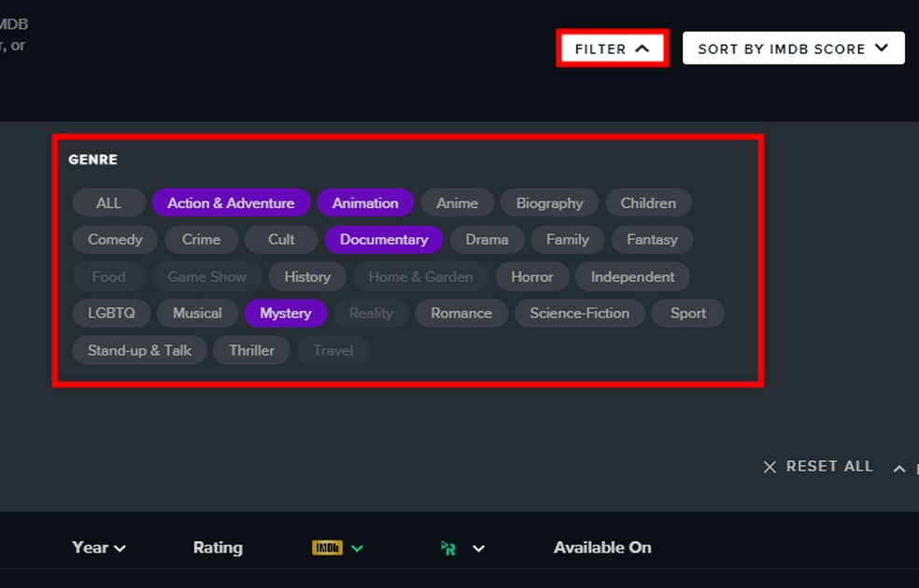Click the dimmed Game Show chip
Screen dimensions: 919x588
point(207,276)
